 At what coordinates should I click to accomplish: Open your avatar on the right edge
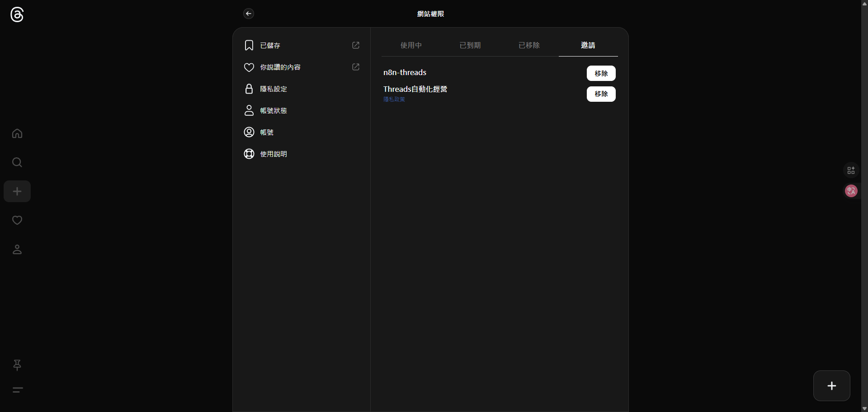(850, 191)
